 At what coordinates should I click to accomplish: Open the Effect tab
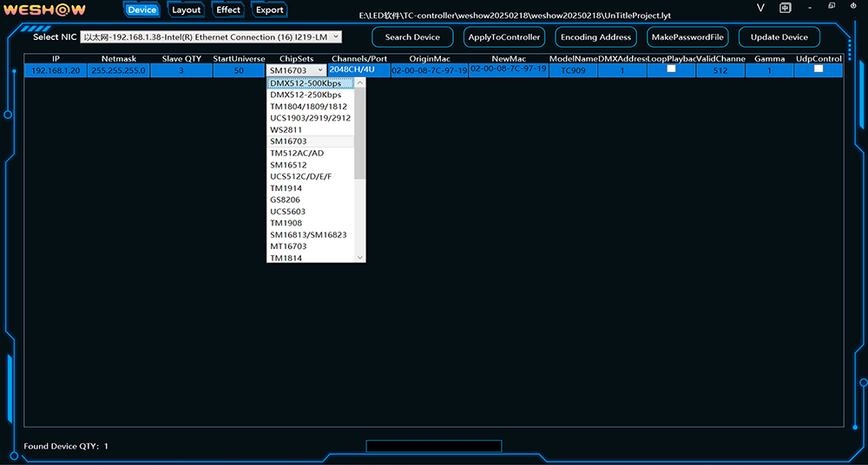[228, 10]
